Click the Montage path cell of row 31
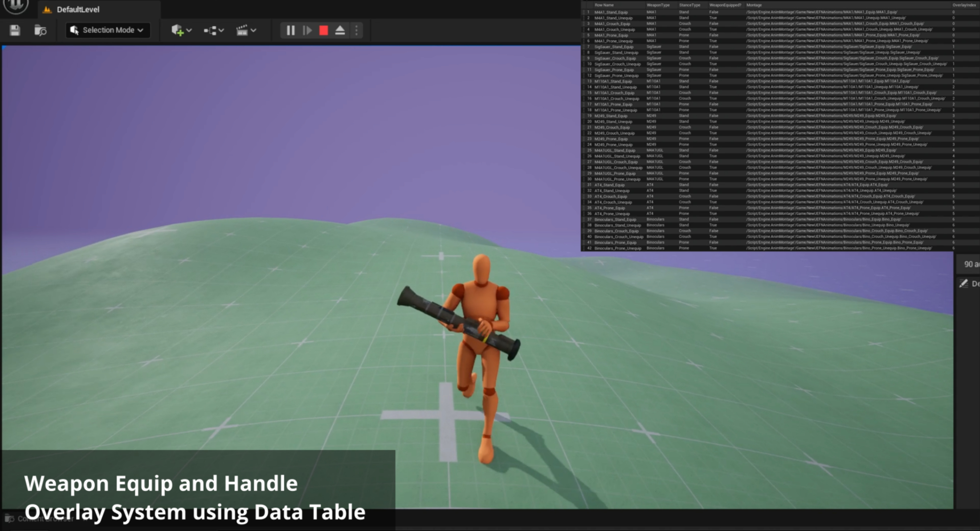This screenshot has height=531, width=980. pyautogui.click(x=817, y=185)
